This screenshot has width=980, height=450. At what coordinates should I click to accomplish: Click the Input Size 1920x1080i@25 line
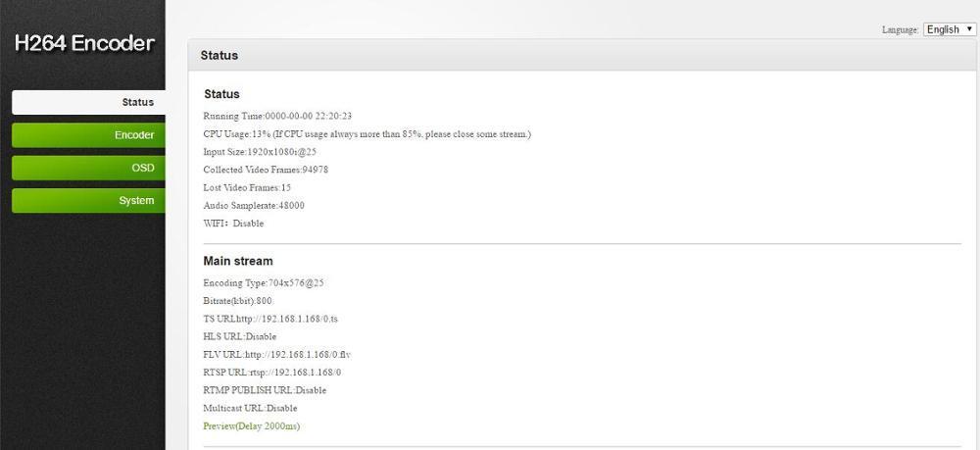pos(260,152)
